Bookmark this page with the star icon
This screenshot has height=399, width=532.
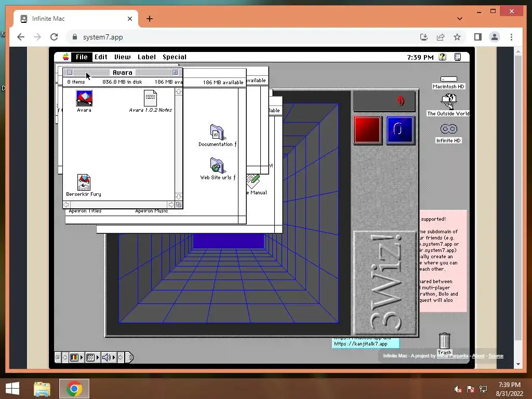coord(457,37)
